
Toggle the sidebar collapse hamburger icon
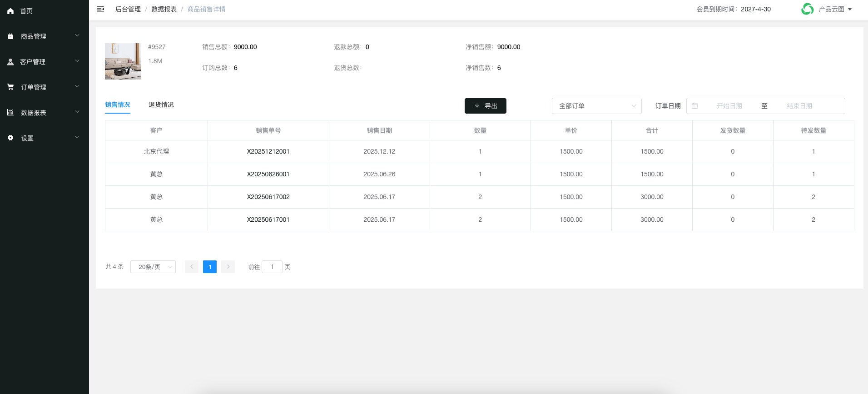pos(100,9)
